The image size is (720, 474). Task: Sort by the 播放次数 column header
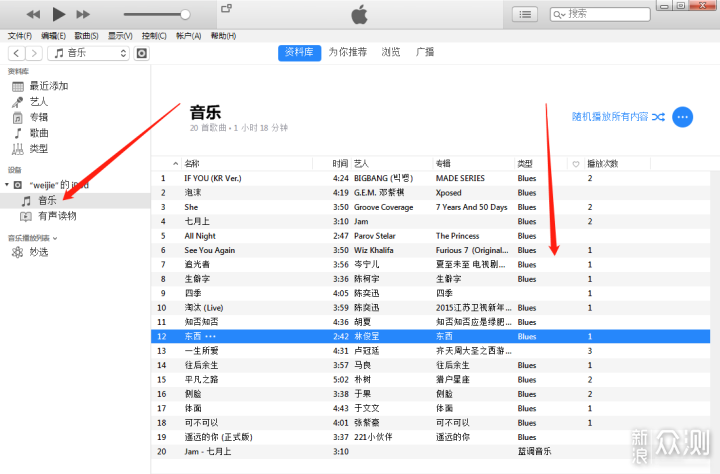point(602,164)
